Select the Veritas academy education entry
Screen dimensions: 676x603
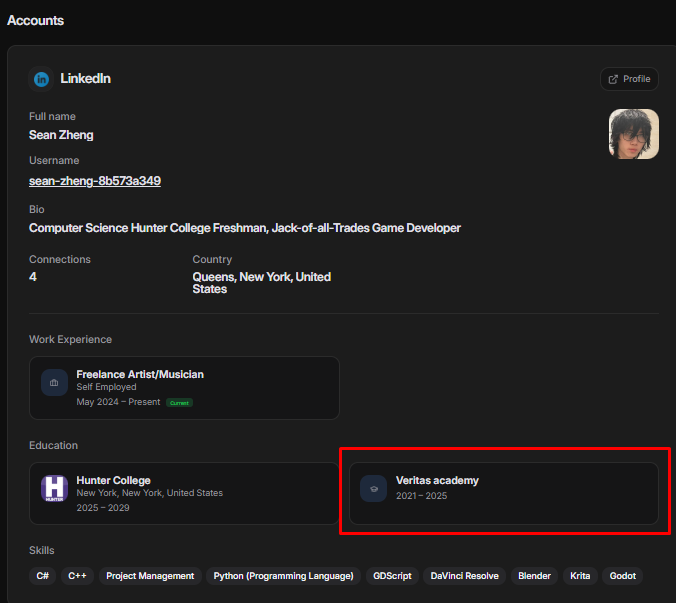[504, 494]
